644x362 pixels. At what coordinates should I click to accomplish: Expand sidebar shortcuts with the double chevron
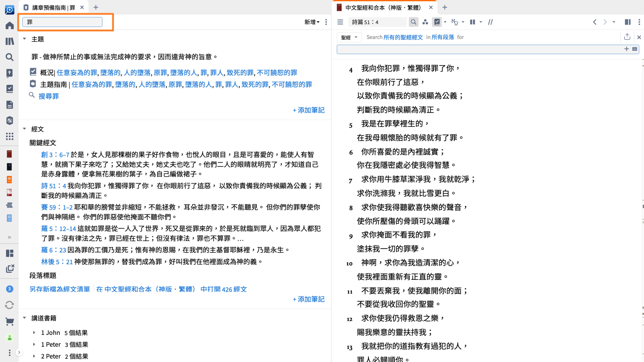click(10, 237)
